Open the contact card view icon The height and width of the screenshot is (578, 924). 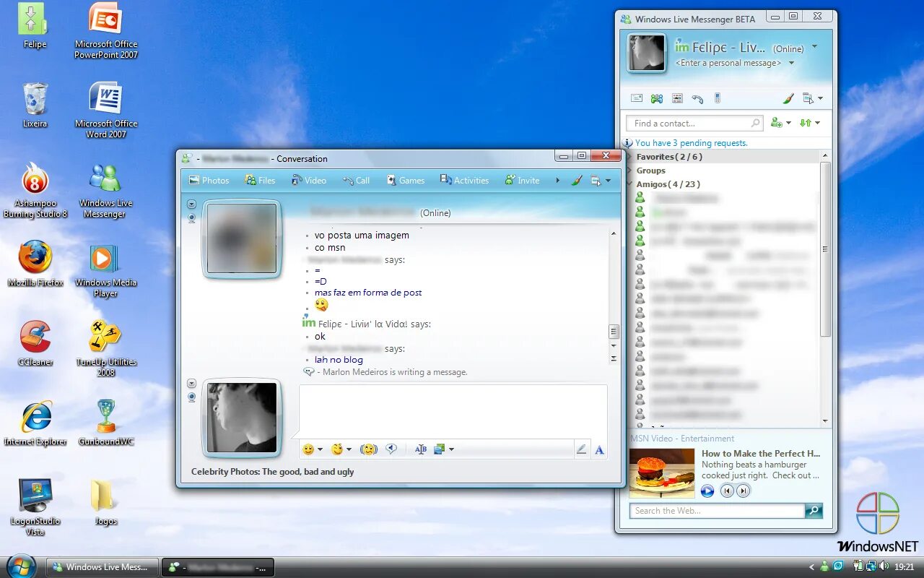(x=677, y=98)
